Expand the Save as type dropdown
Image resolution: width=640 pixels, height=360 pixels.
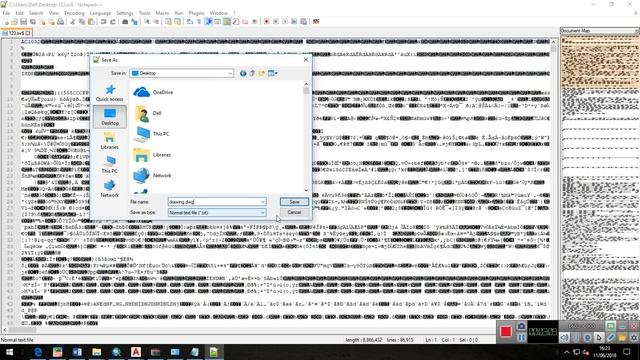(262, 213)
